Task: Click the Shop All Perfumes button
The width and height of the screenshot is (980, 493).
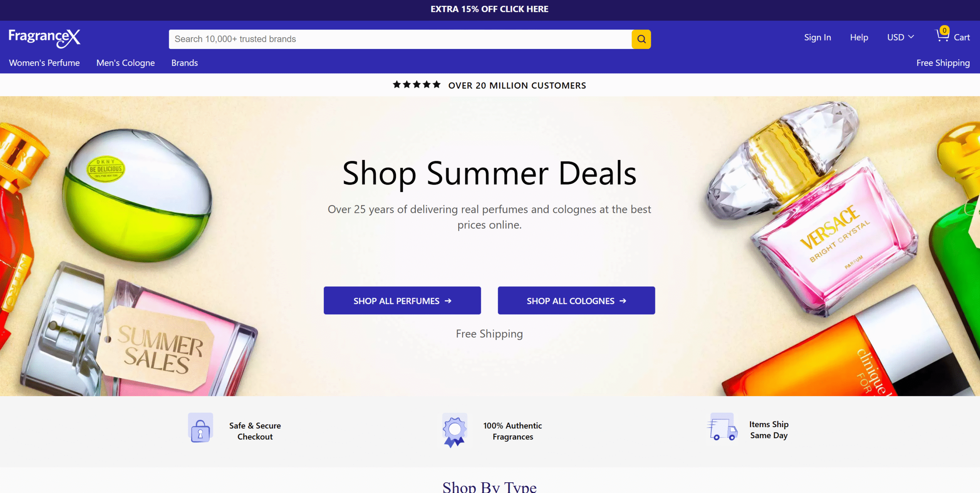Action: click(x=402, y=300)
